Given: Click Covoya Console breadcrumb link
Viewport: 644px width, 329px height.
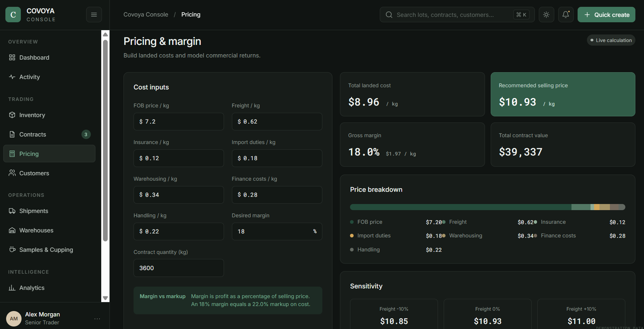Looking at the screenshot, I should (x=146, y=15).
